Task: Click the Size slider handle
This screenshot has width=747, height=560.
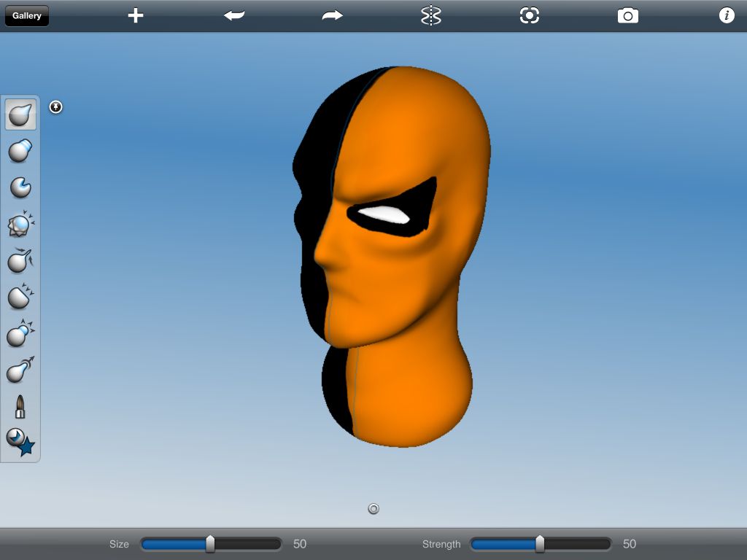Action: tap(210, 544)
